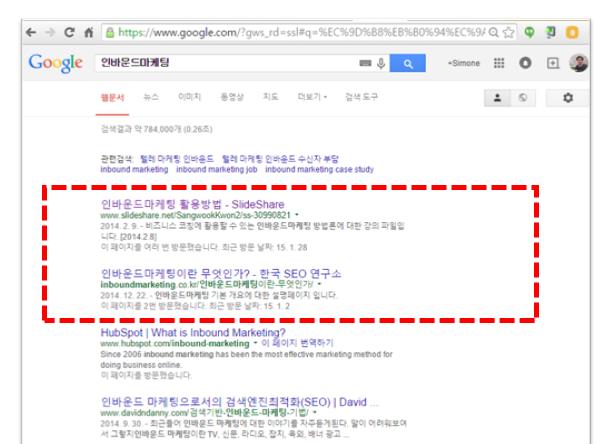Click the 'Since 2006 inbound marketing' snippet text

pyautogui.click(x=246, y=359)
